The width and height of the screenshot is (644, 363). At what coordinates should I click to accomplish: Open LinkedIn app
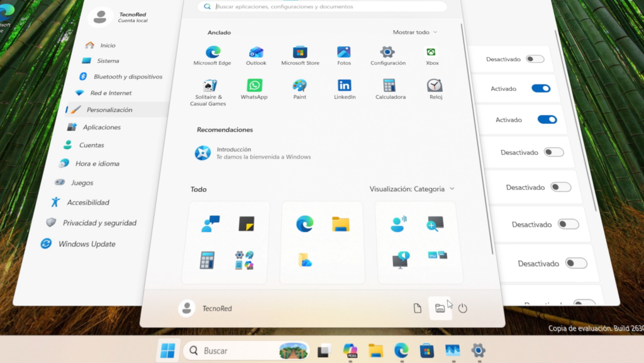pyautogui.click(x=345, y=89)
